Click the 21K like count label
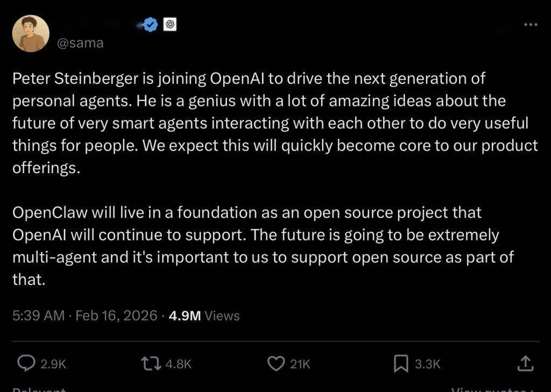The height and width of the screenshot is (392, 551). pos(299,364)
